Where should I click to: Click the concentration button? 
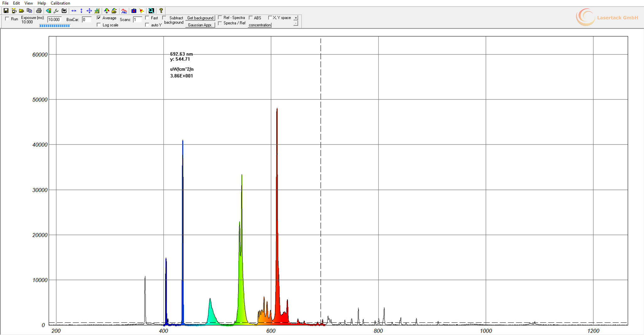(260, 25)
